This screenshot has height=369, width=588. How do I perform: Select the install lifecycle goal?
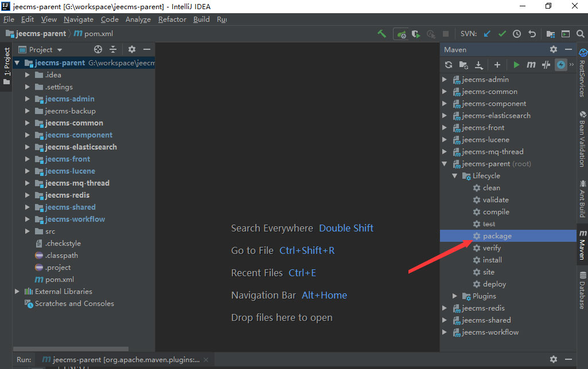(492, 260)
